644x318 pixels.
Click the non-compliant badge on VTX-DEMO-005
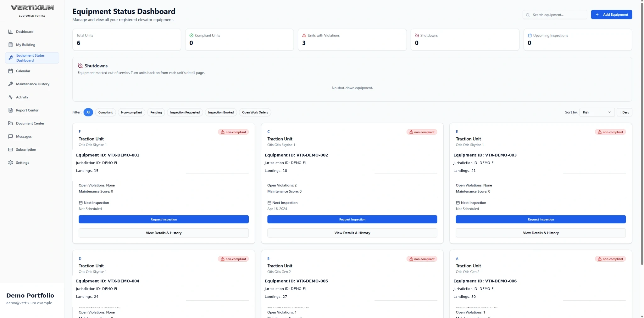pyautogui.click(x=422, y=259)
